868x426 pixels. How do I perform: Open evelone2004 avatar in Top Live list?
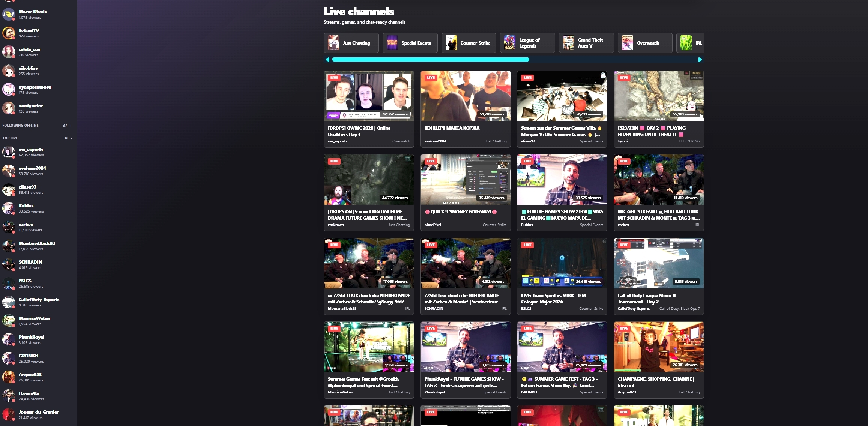[x=9, y=171]
